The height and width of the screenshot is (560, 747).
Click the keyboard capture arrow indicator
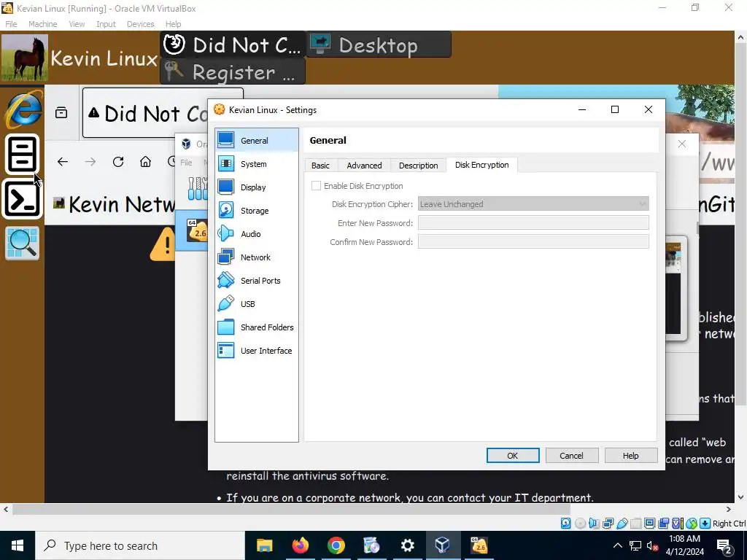tap(705, 524)
